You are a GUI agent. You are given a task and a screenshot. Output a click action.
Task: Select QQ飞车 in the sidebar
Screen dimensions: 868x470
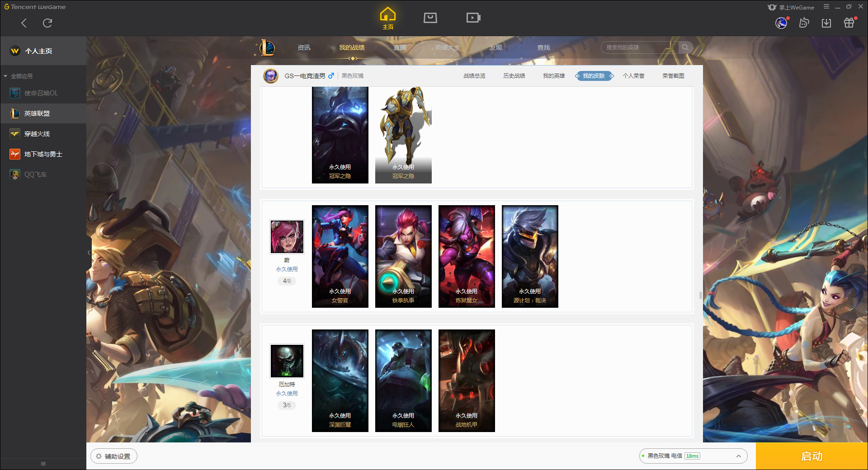(43, 174)
